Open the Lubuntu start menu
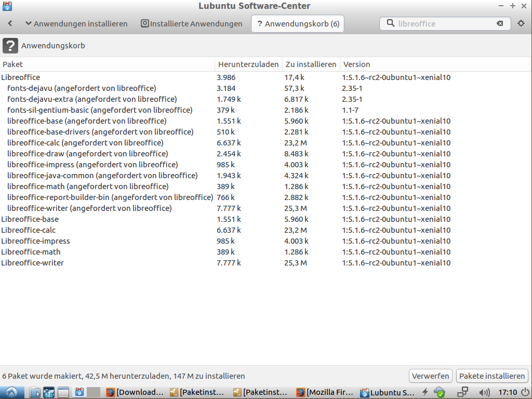 (x=12, y=393)
